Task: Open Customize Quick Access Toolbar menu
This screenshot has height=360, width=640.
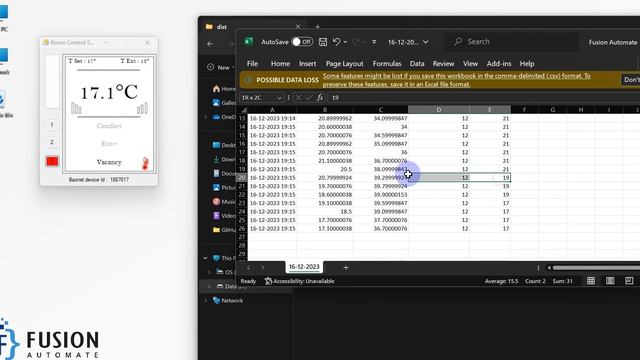Action: click(x=374, y=42)
